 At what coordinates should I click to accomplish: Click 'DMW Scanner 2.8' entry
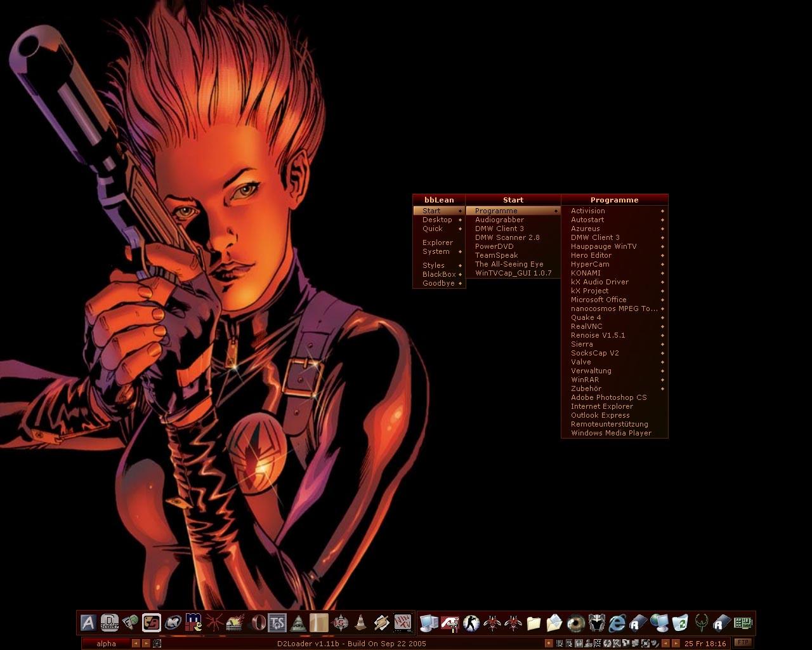pos(513,237)
